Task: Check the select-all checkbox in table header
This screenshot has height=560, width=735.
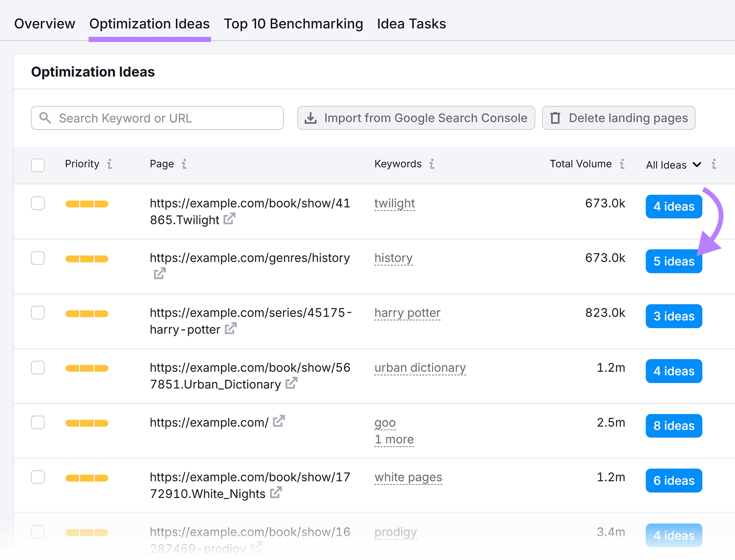Action: (38, 165)
